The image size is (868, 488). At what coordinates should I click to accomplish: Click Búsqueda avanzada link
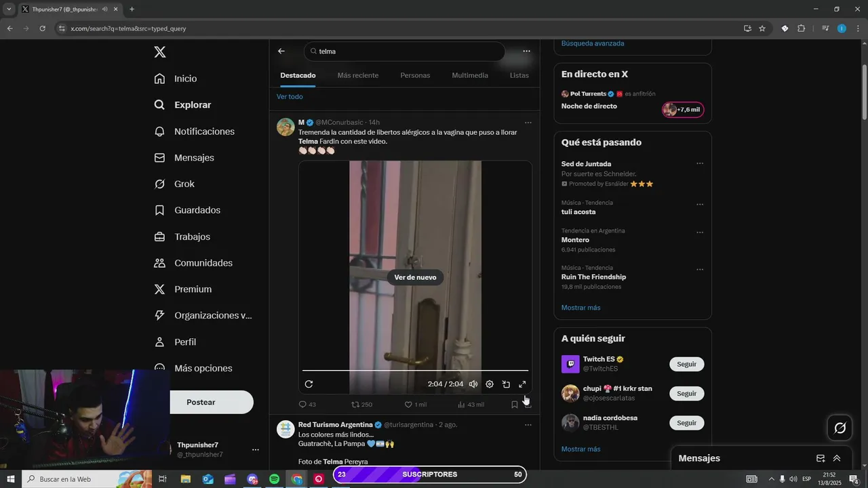click(593, 43)
